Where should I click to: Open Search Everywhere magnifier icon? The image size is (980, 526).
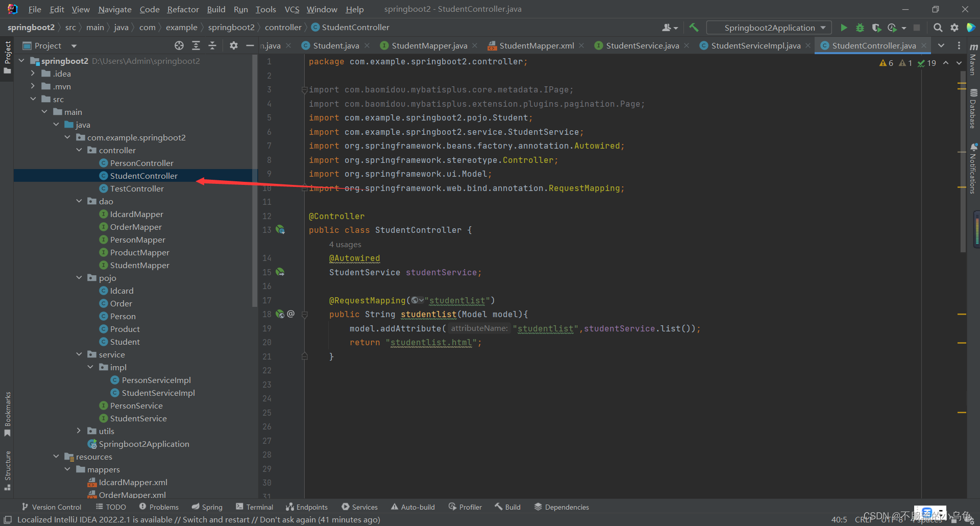[938, 28]
